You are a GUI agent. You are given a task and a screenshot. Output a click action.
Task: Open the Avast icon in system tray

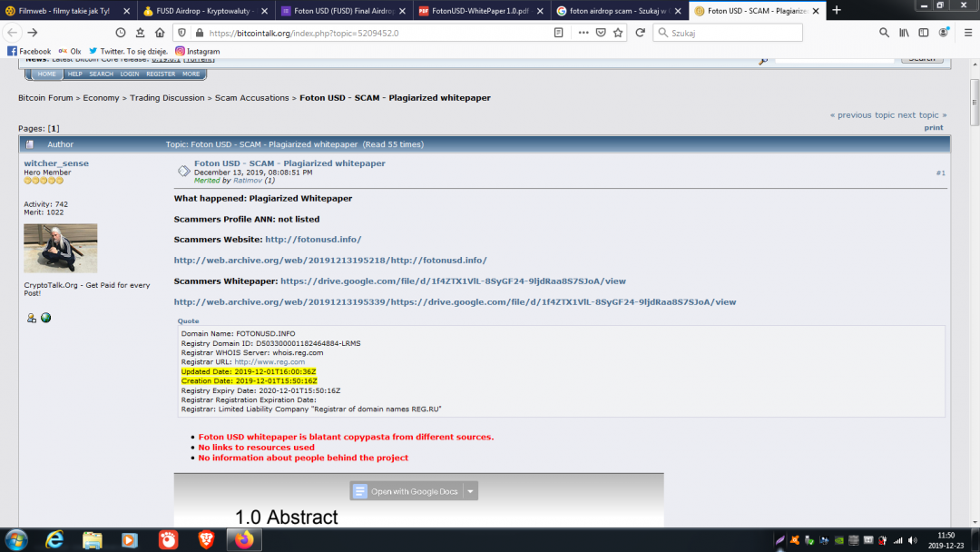(794, 541)
